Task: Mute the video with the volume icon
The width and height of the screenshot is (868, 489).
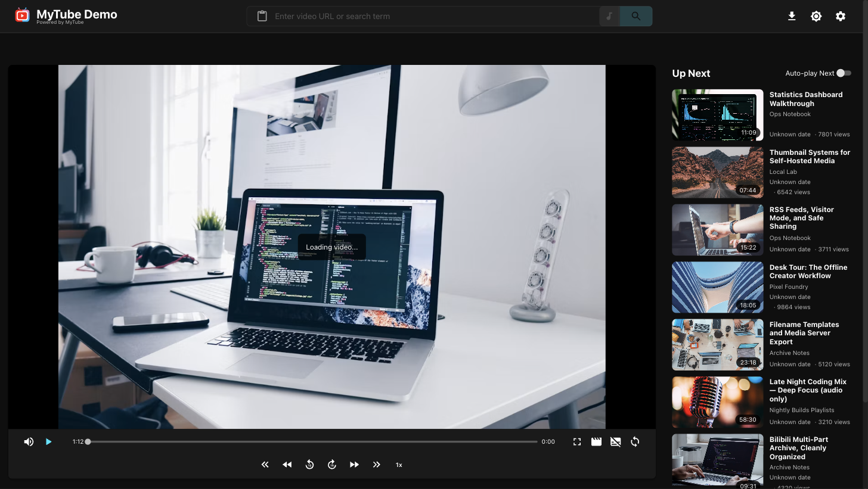Action: (x=29, y=442)
